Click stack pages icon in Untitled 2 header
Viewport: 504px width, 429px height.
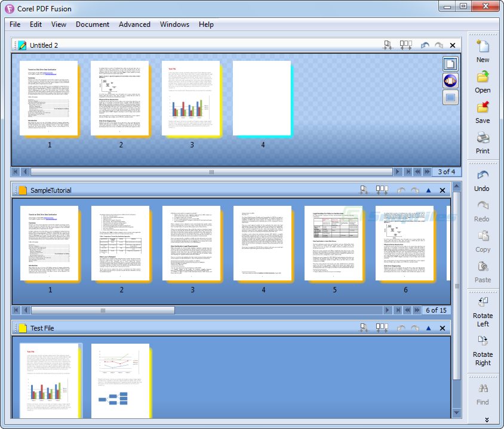(x=388, y=45)
